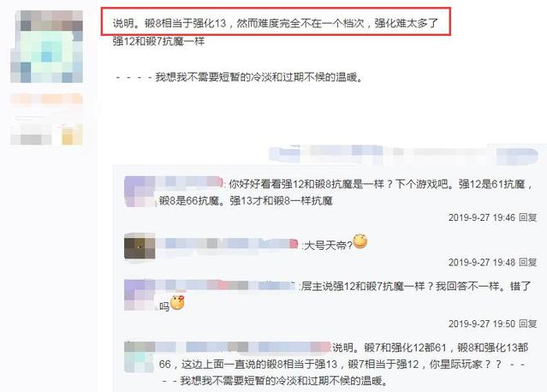Image resolution: width=547 pixels, height=392 pixels.
Task: Click 回复 next to the 19:46 timestamp
Action: (x=528, y=217)
